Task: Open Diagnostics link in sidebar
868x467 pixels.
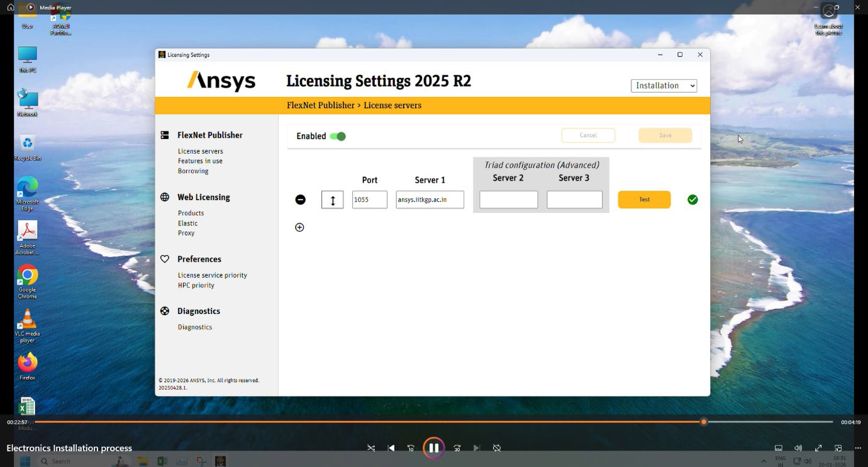Action: click(195, 327)
